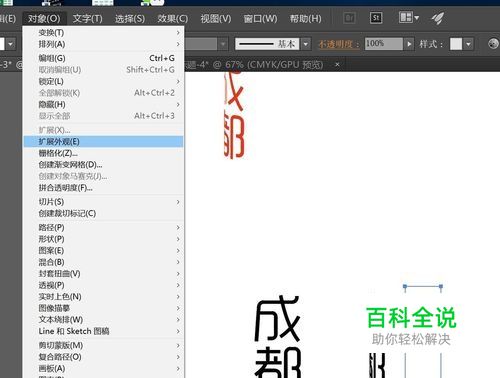Open the 帮助(H) menu
Screen dimensions: 500x378
point(305,18)
